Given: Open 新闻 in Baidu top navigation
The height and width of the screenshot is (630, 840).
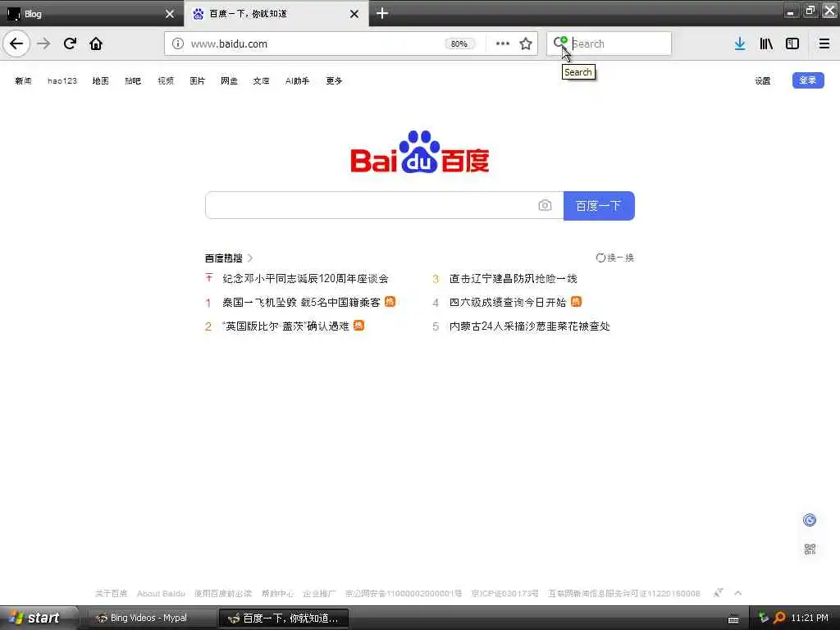Looking at the screenshot, I should pyautogui.click(x=23, y=81).
